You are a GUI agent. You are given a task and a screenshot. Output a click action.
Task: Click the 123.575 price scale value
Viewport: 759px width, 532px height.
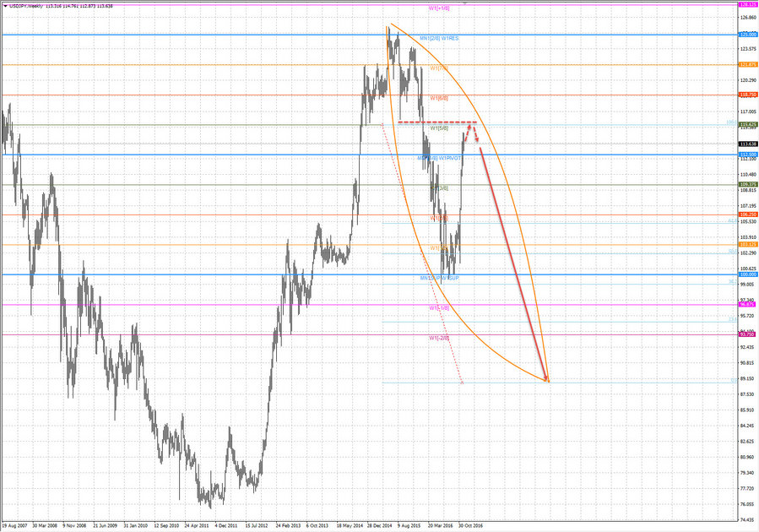(x=747, y=48)
